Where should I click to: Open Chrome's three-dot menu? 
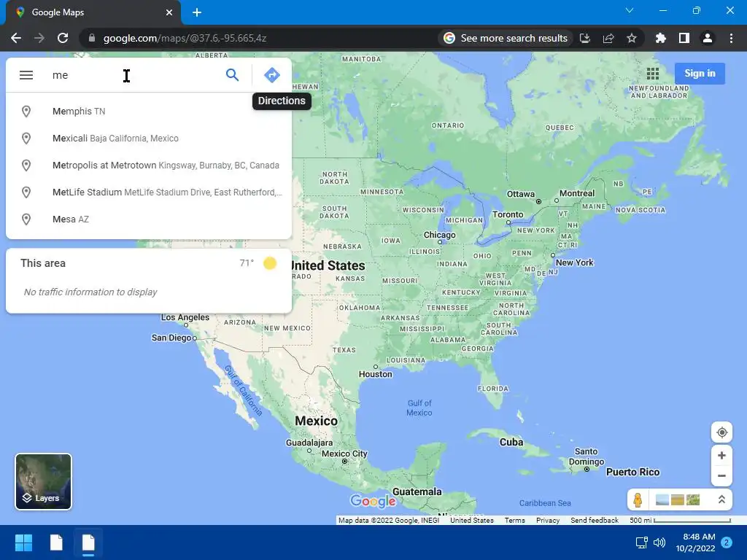coord(731,38)
